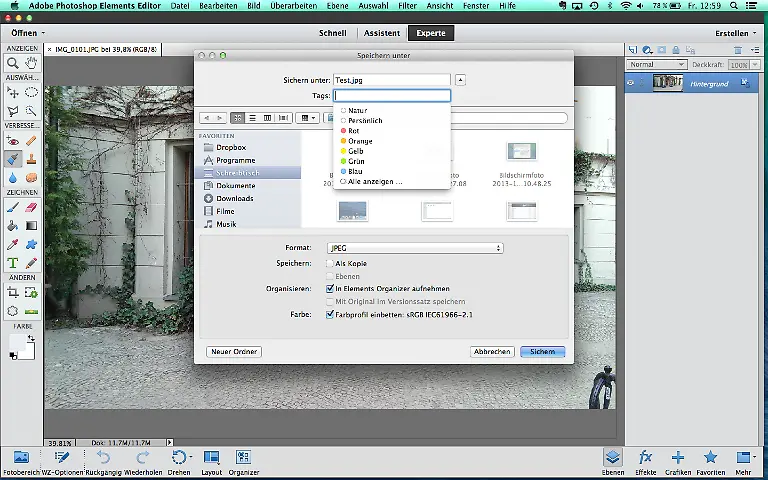This screenshot has height=480, width=768.
Task: Click the Neuer Ordner button
Action: click(234, 352)
